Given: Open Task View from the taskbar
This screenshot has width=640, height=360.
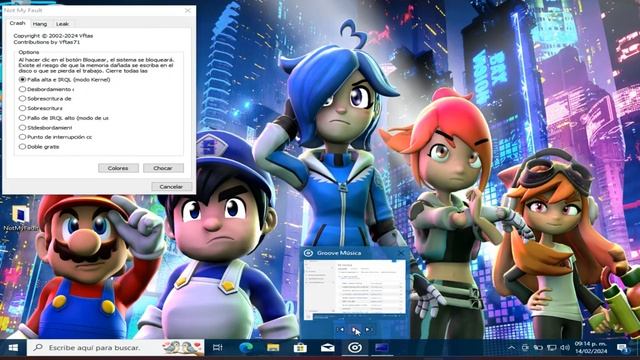Looking at the screenshot, I should (x=218, y=348).
